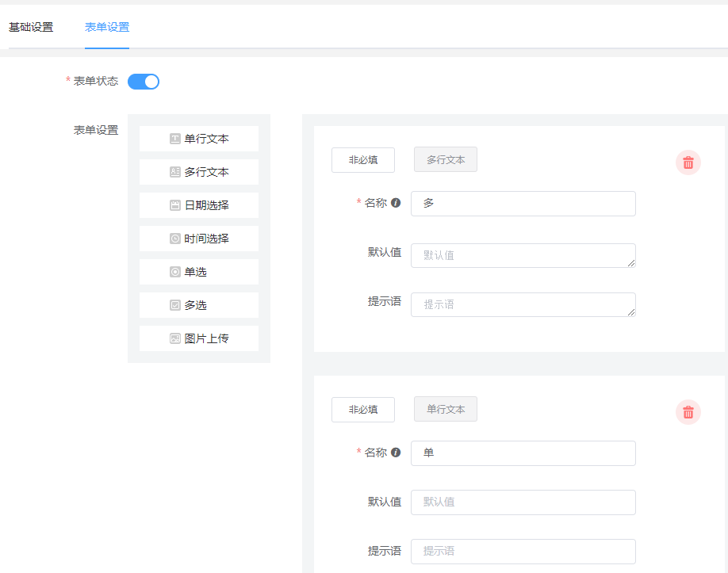Screen dimensions: 728x573
Task: Click the 默认值 textarea in multi-line card
Action: coord(523,255)
